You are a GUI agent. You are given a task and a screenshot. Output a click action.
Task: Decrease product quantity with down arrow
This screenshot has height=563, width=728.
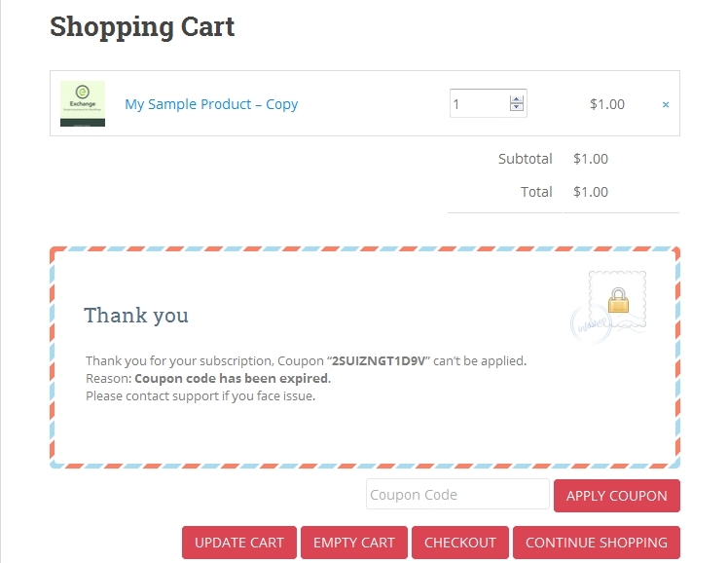517,108
